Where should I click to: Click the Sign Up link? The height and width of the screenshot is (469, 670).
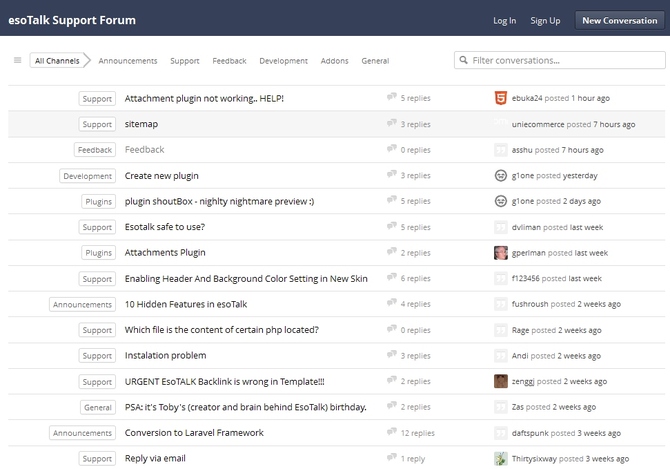point(545,21)
